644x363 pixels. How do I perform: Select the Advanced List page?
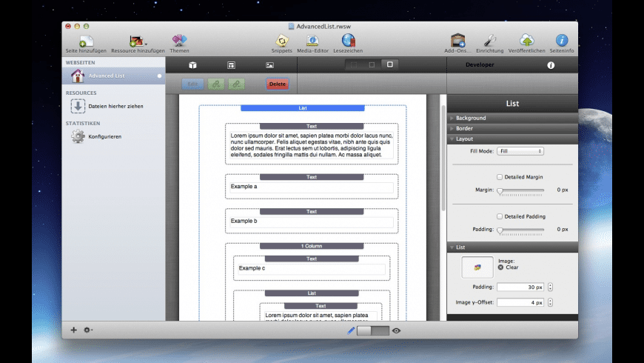[x=114, y=76]
